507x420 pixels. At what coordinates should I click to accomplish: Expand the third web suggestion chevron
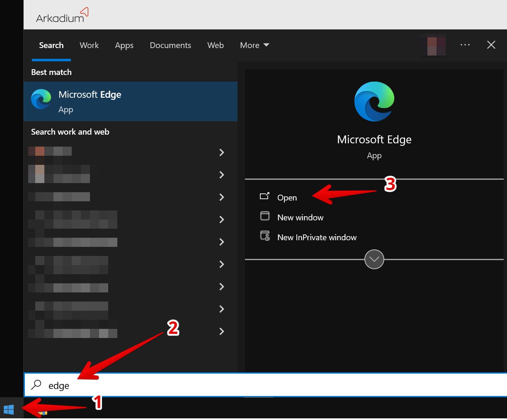(x=222, y=197)
